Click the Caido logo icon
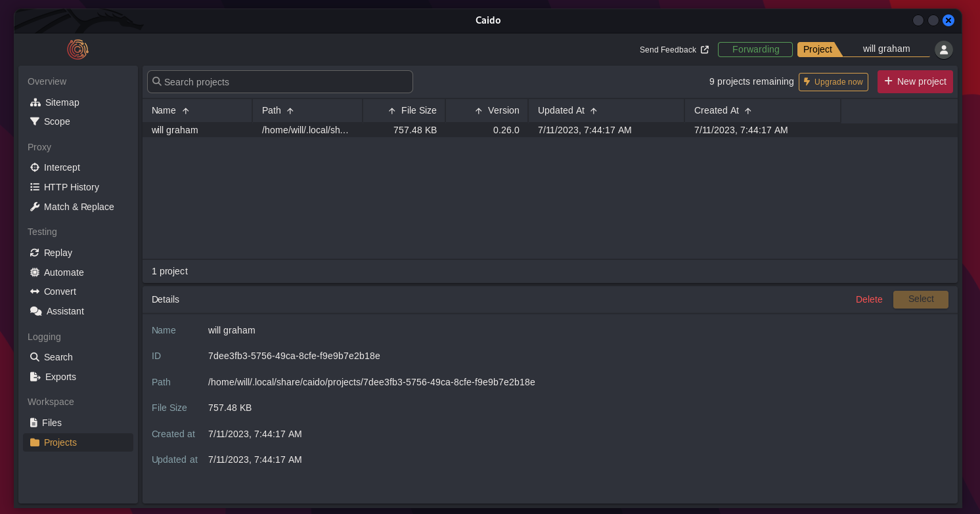This screenshot has height=514, width=980. (78, 49)
